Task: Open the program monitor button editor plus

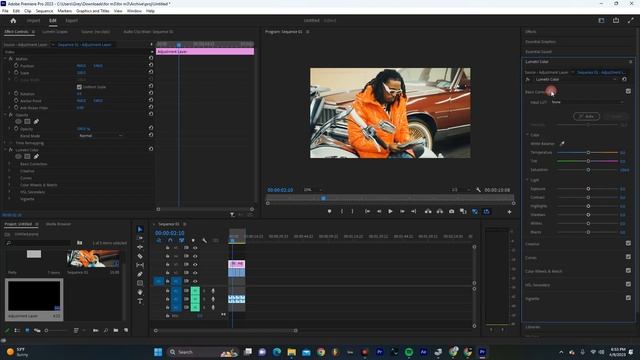Action: point(509,212)
